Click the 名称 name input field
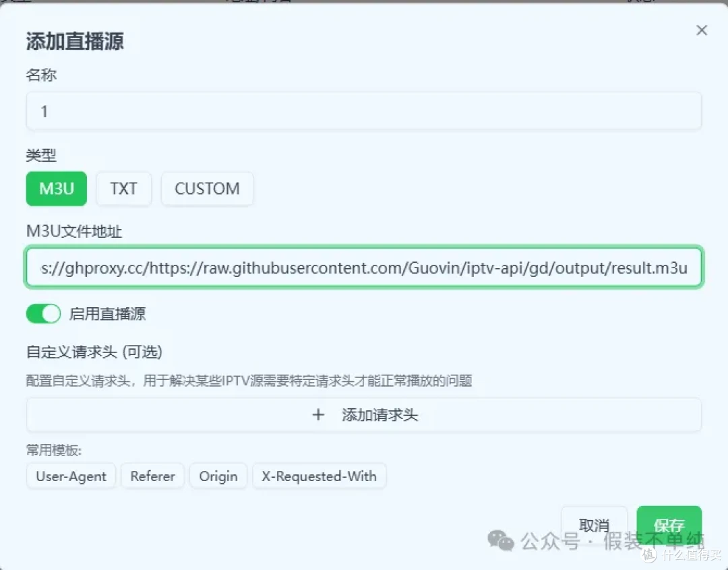 (363, 111)
